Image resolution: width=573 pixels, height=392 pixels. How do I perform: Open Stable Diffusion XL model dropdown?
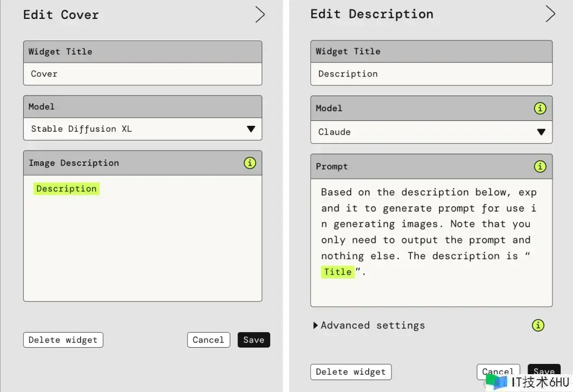pyautogui.click(x=143, y=129)
